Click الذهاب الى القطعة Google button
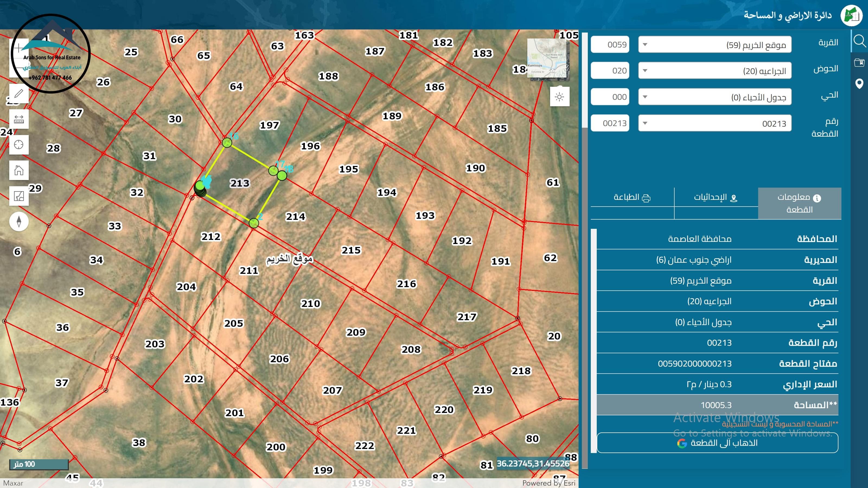Image resolution: width=868 pixels, height=488 pixels. click(717, 443)
